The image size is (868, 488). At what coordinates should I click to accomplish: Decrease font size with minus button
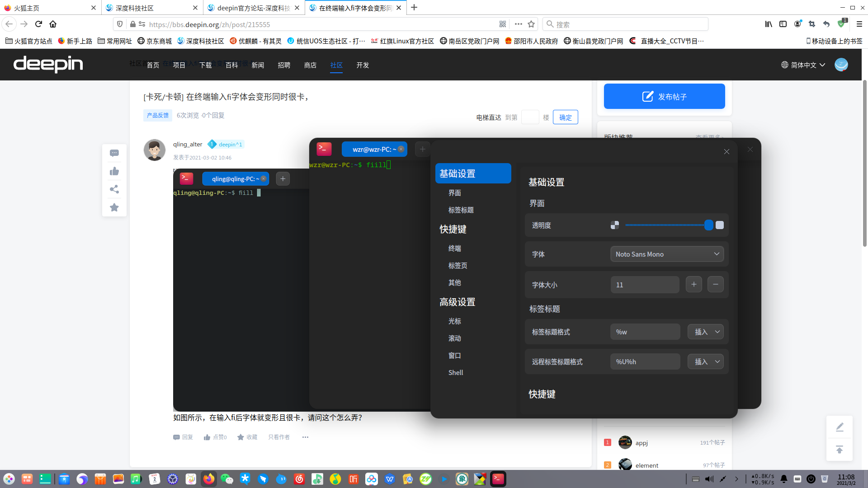pos(715,285)
